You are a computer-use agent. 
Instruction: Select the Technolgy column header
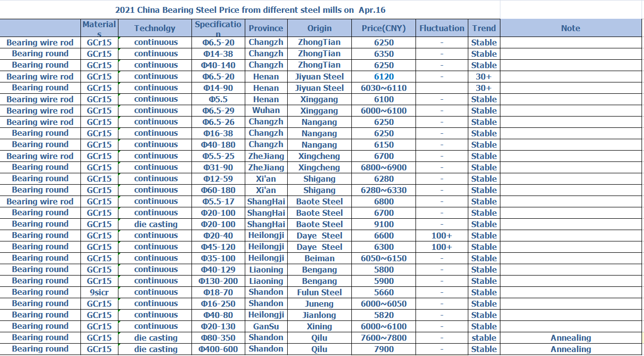coord(155,28)
